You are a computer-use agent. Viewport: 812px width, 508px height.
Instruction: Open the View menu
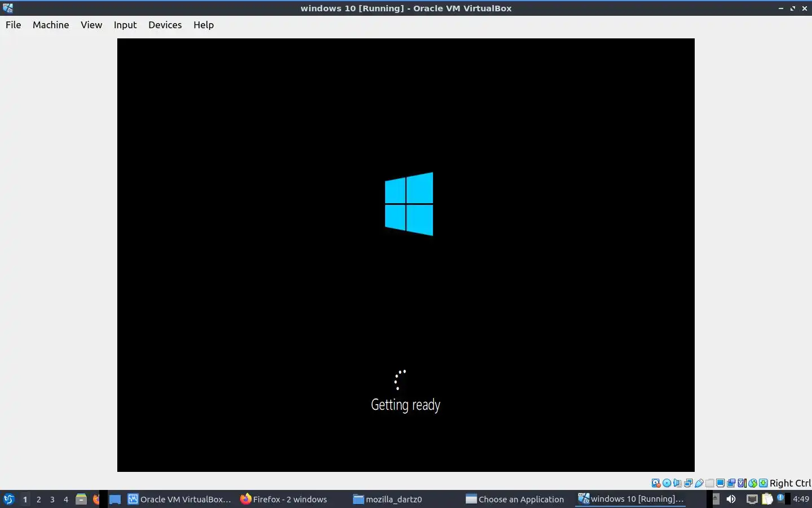click(91, 25)
